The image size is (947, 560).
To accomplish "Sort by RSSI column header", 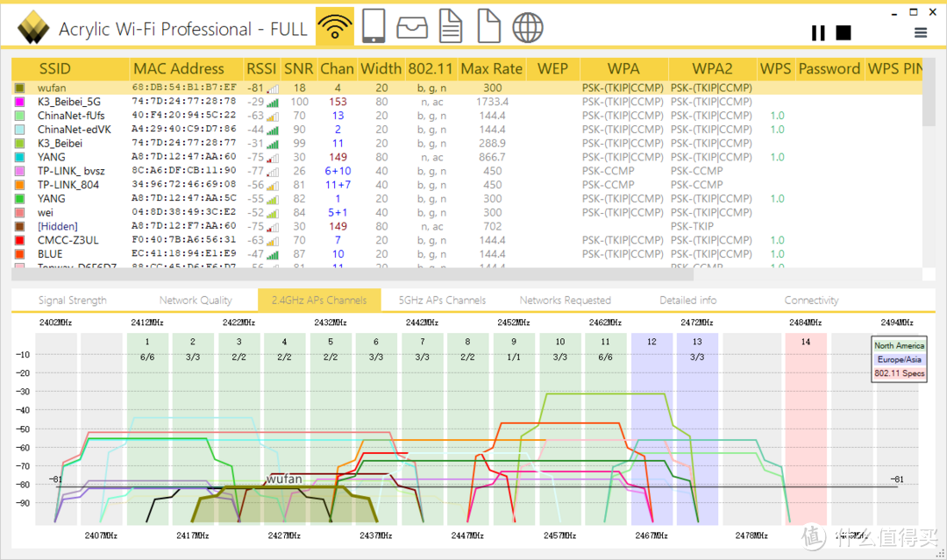I will click(x=261, y=68).
